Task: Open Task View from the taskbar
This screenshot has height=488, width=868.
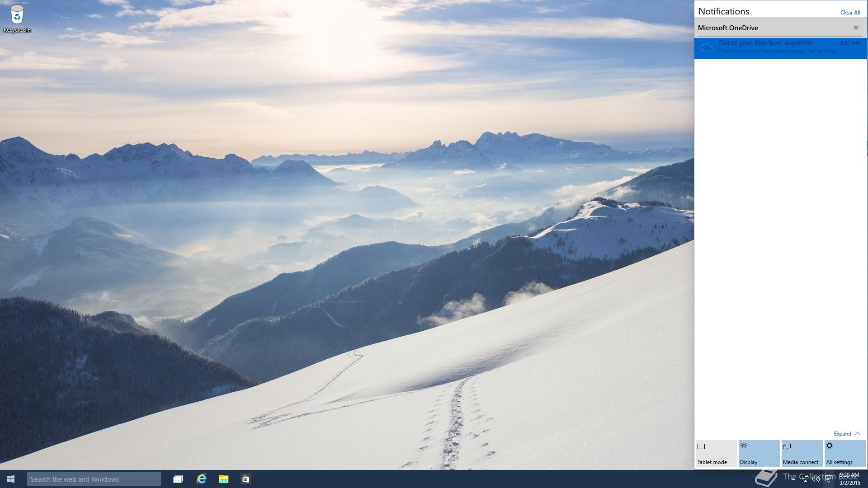Action: (178, 479)
